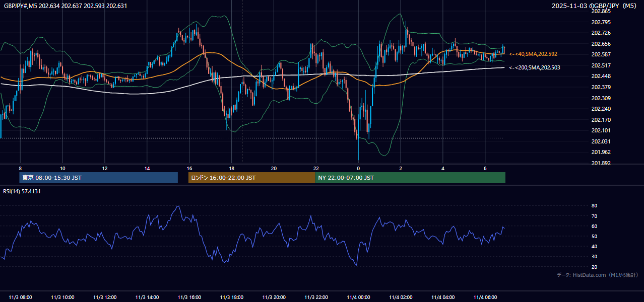Click hour tick 22 under the price chart
The width and height of the screenshot is (644, 302).
point(316,168)
